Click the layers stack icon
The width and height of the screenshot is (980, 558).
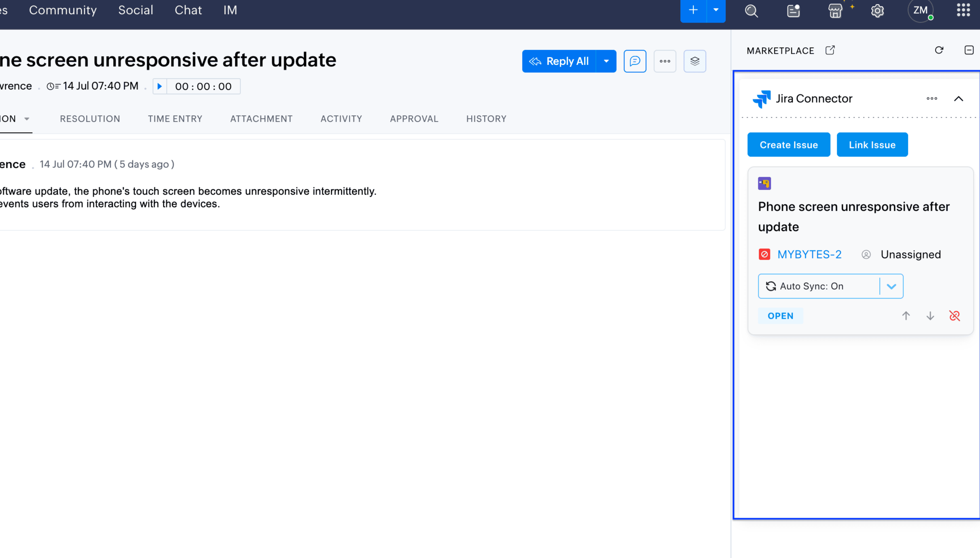pyautogui.click(x=694, y=61)
